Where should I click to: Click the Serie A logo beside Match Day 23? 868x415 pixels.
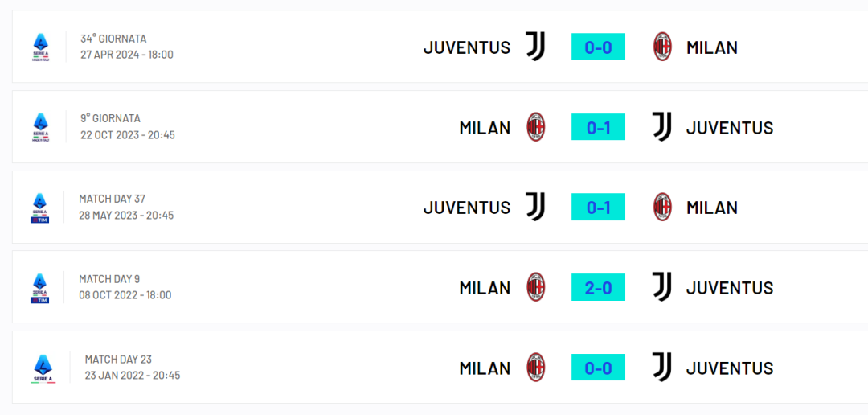click(43, 368)
